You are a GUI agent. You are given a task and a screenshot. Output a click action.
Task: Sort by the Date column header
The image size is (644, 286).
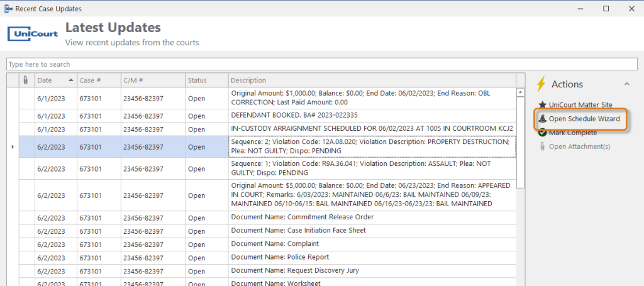pos(56,80)
